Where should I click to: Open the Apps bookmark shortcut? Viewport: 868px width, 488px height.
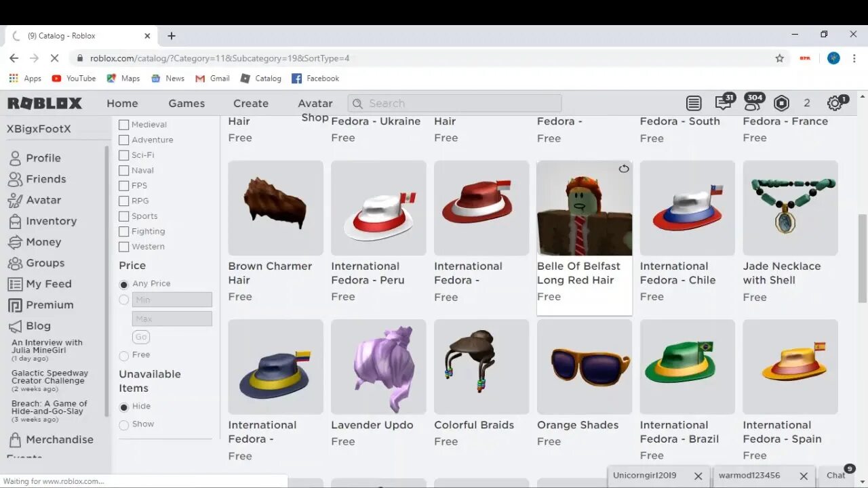point(25,79)
